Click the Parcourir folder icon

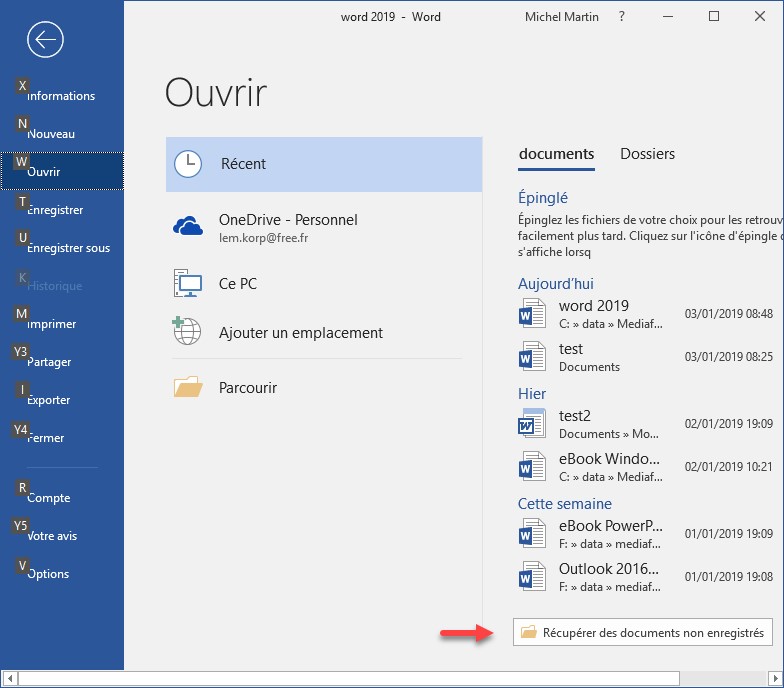click(x=188, y=387)
